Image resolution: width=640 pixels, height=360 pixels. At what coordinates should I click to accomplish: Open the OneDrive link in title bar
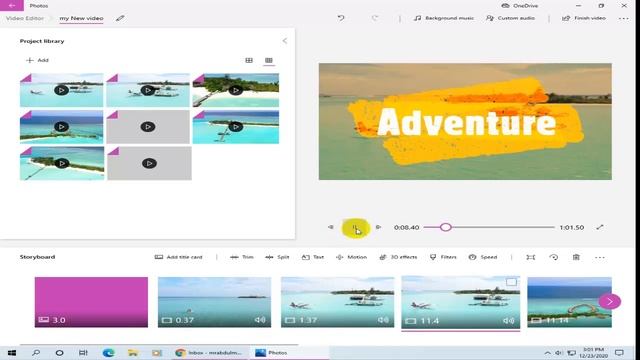(520, 6)
